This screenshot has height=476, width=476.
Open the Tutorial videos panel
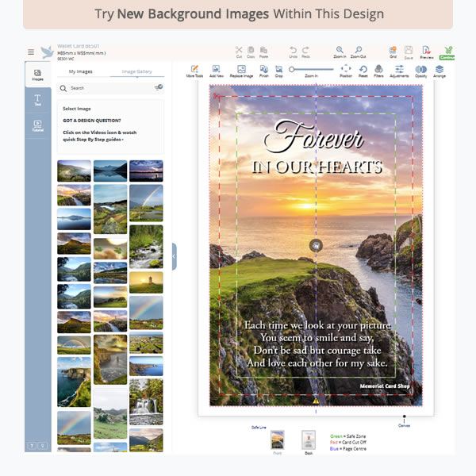(x=37, y=126)
